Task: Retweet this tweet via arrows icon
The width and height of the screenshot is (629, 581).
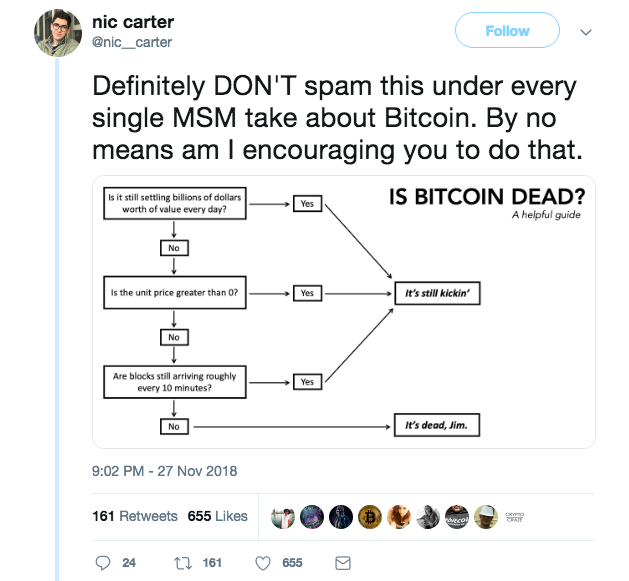Action: [183, 563]
